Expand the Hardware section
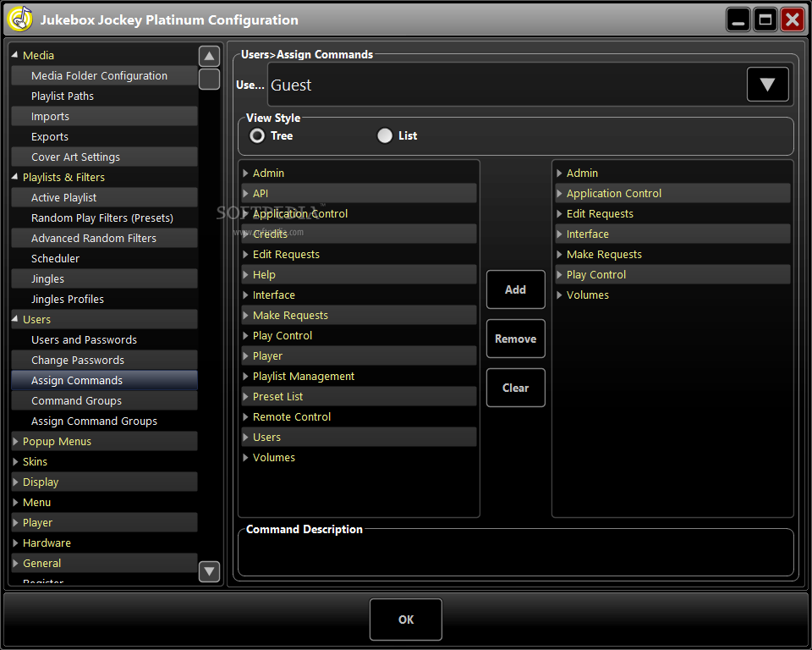812x650 pixels. coord(15,543)
